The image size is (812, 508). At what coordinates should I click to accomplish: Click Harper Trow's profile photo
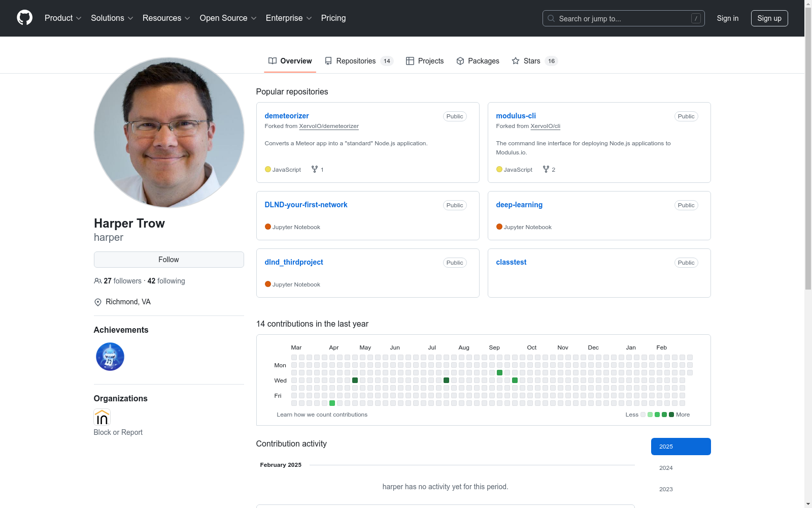point(169,133)
